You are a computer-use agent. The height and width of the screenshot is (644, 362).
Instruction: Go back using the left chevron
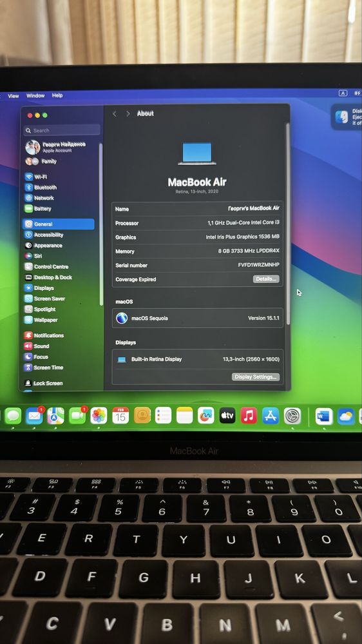pos(115,113)
